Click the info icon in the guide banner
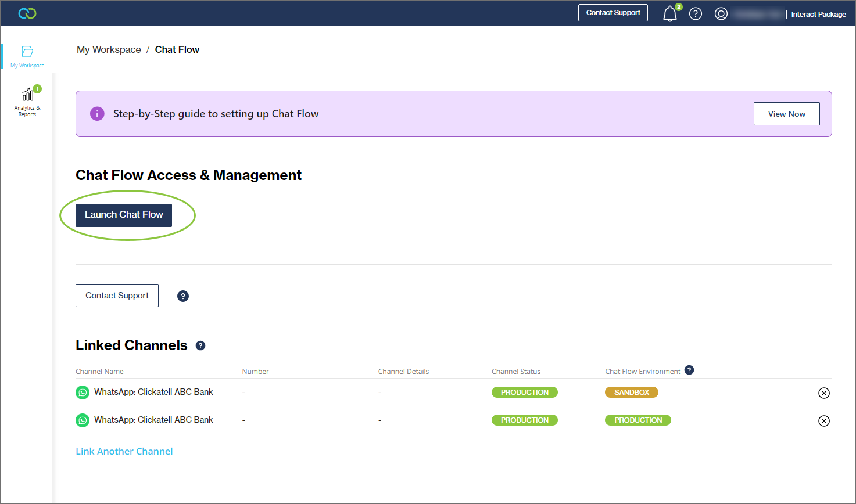The width and height of the screenshot is (856, 504). [x=97, y=114]
